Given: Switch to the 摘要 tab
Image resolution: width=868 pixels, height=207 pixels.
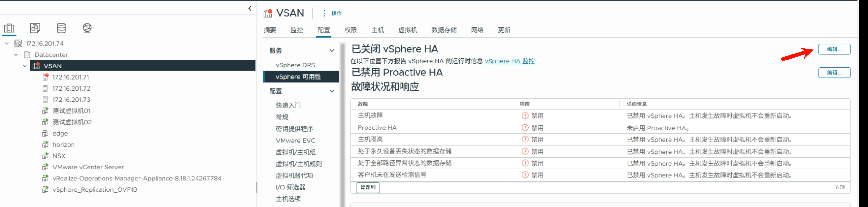Looking at the screenshot, I should click(270, 30).
